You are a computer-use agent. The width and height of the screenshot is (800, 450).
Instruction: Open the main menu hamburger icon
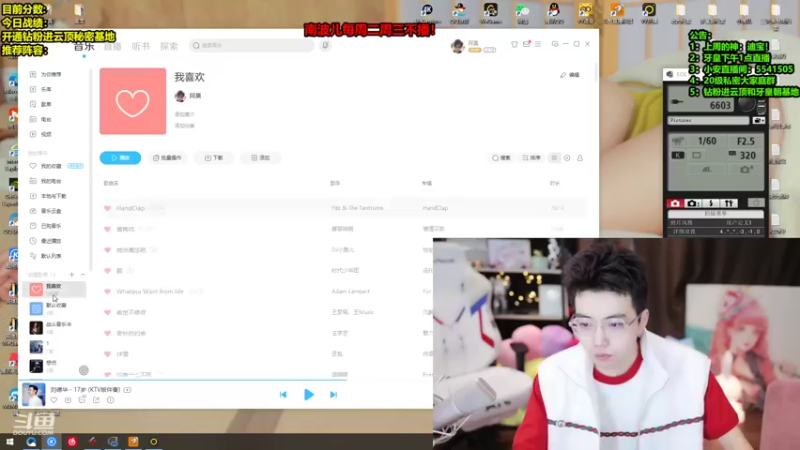538,44
